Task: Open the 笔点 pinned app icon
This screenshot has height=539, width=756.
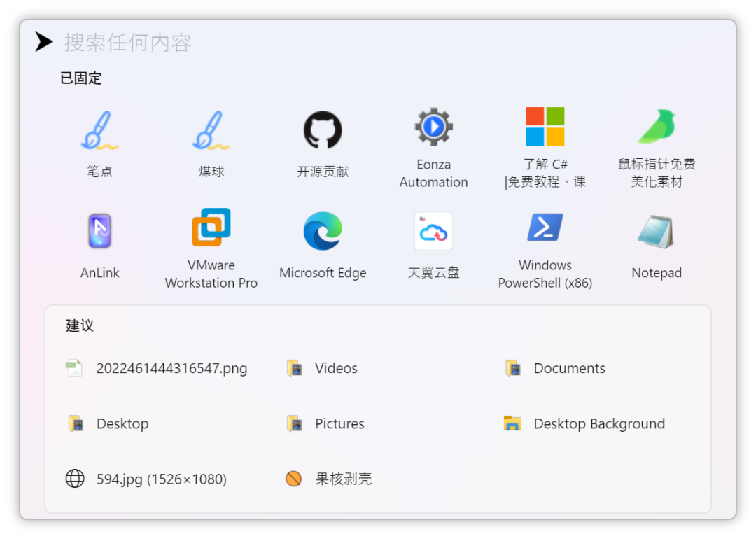Action: [100, 130]
